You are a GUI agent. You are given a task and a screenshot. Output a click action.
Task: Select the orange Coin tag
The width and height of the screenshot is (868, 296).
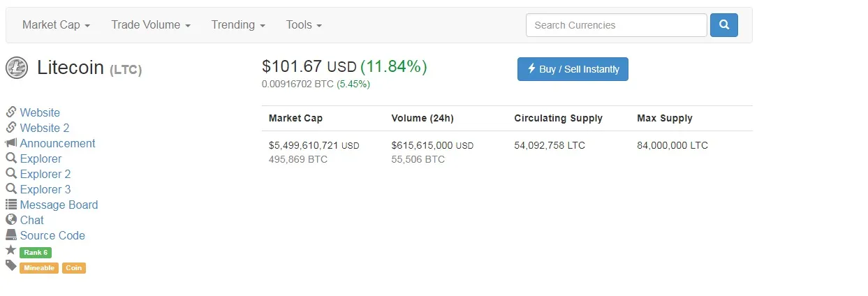tap(74, 268)
